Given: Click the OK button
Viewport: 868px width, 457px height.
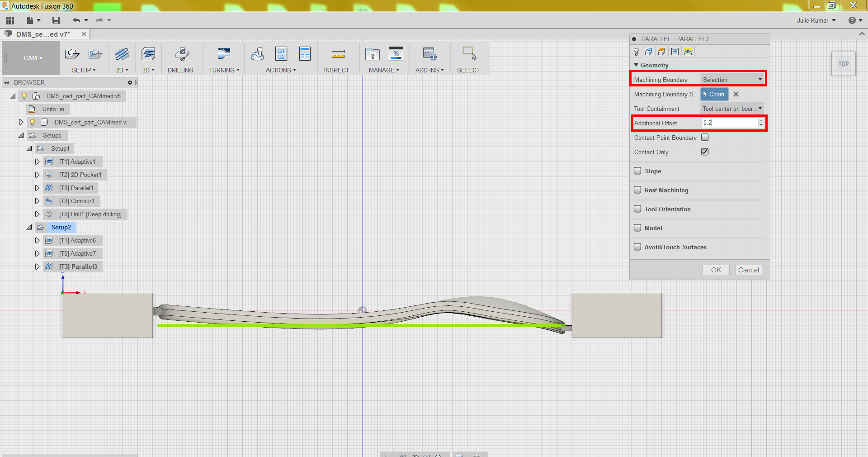Looking at the screenshot, I should coord(716,270).
